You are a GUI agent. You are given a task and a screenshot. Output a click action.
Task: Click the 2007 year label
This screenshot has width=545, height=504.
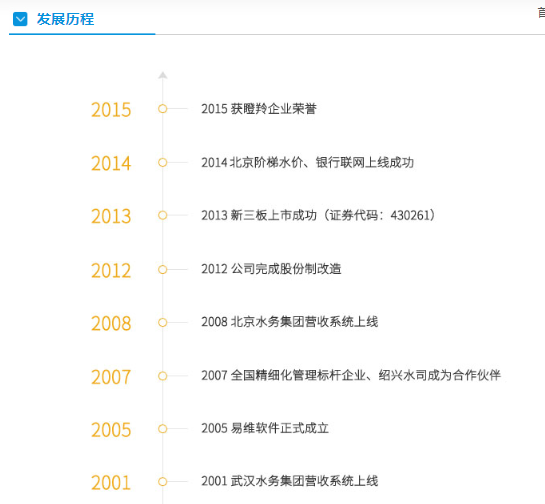point(111,377)
